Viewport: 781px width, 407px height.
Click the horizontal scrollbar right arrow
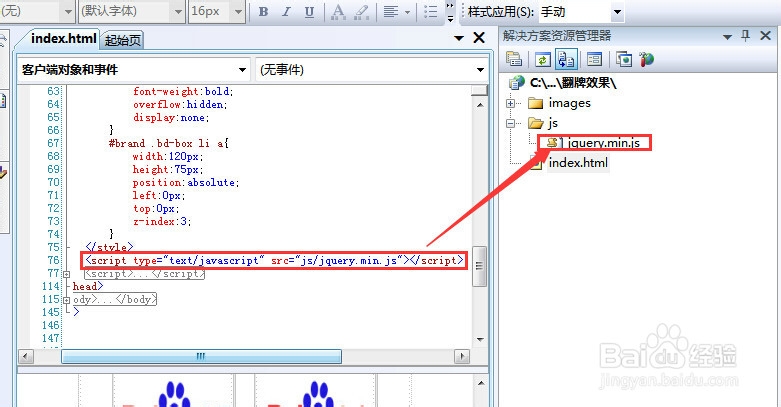click(462, 357)
